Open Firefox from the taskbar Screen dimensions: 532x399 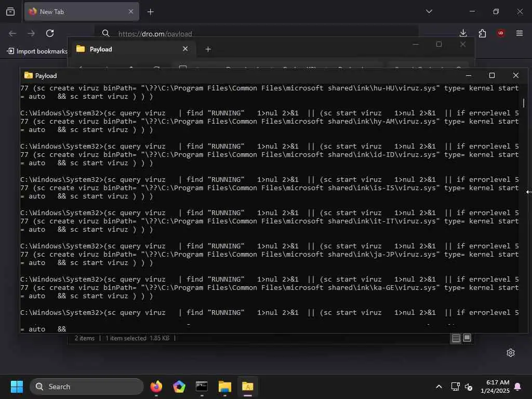(x=156, y=387)
